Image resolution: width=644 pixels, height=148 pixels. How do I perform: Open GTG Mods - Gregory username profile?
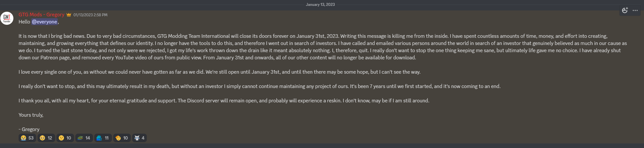point(41,15)
